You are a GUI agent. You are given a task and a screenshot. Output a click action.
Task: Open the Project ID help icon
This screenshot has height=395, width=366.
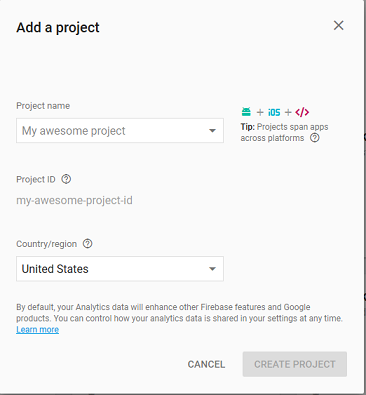click(x=66, y=179)
